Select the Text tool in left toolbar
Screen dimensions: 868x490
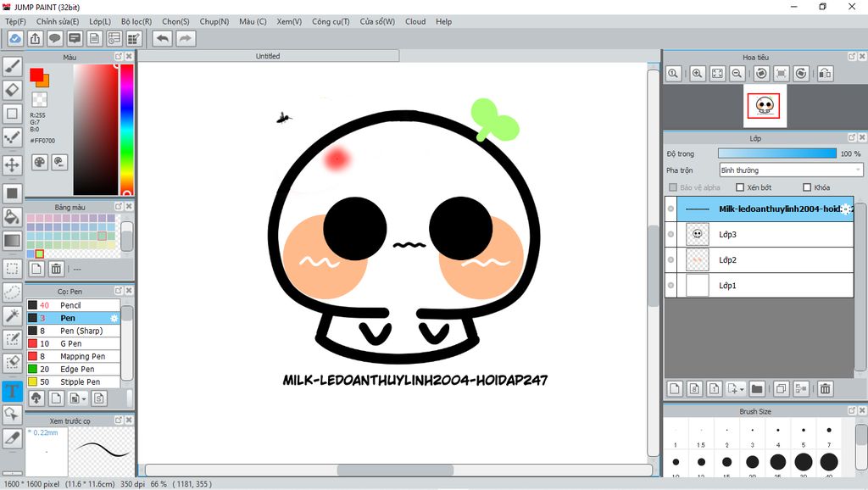(x=13, y=391)
